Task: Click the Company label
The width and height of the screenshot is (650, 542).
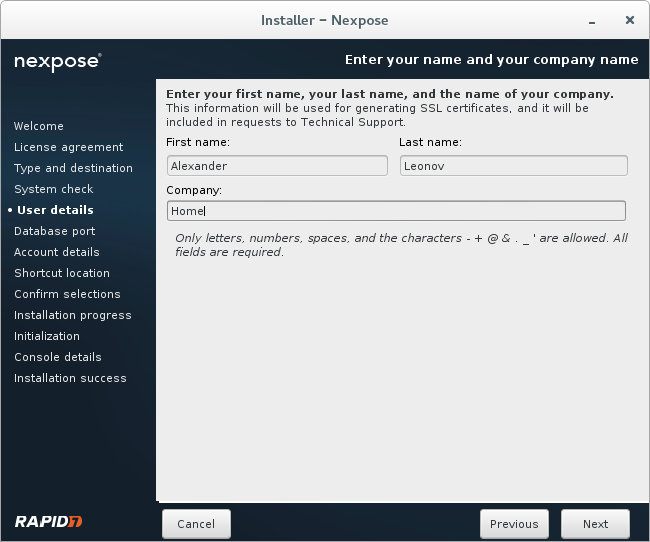Action: tap(194, 190)
